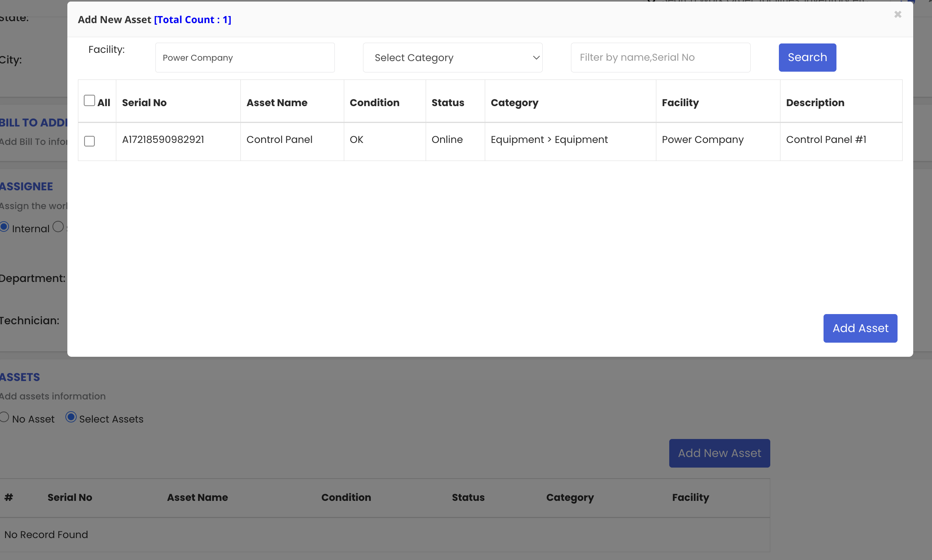Click the Search button

pos(807,58)
